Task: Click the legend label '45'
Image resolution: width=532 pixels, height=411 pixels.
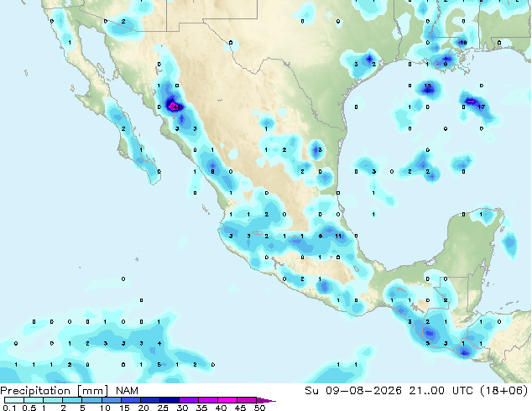Action: coord(240,408)
